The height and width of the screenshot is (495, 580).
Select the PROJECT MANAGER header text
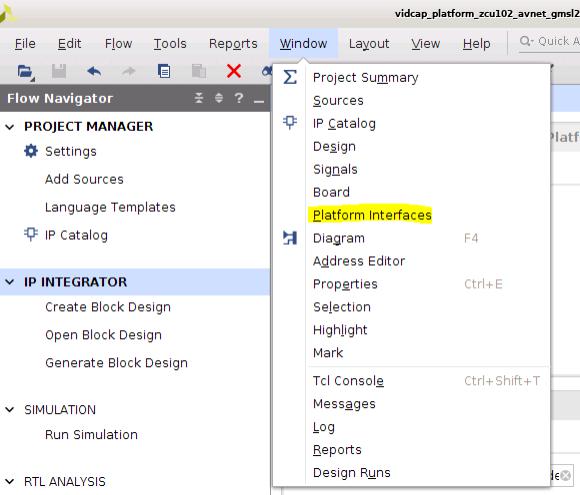[88, 127]
